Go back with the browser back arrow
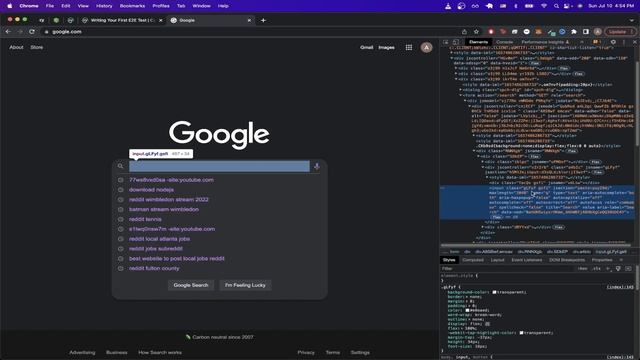 pyautogui.click(x=8, y=31)
